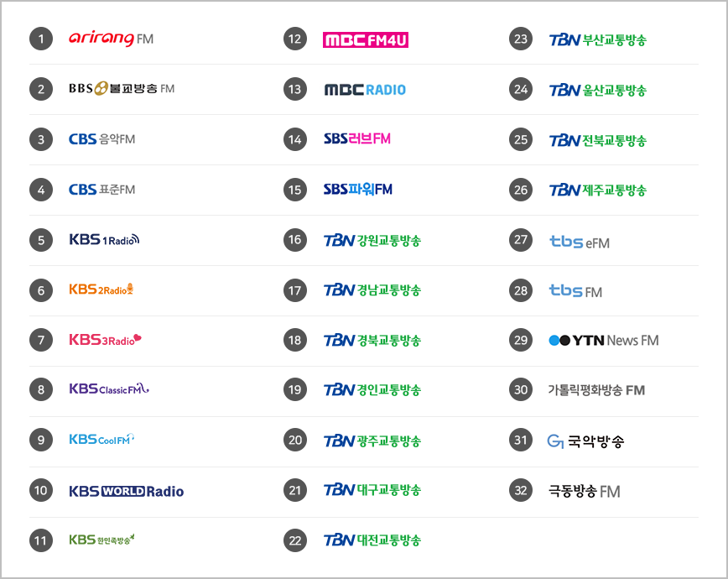Select SBS 파워FM logo
Viewport: 728px width, 579px height.
[357, 189]
